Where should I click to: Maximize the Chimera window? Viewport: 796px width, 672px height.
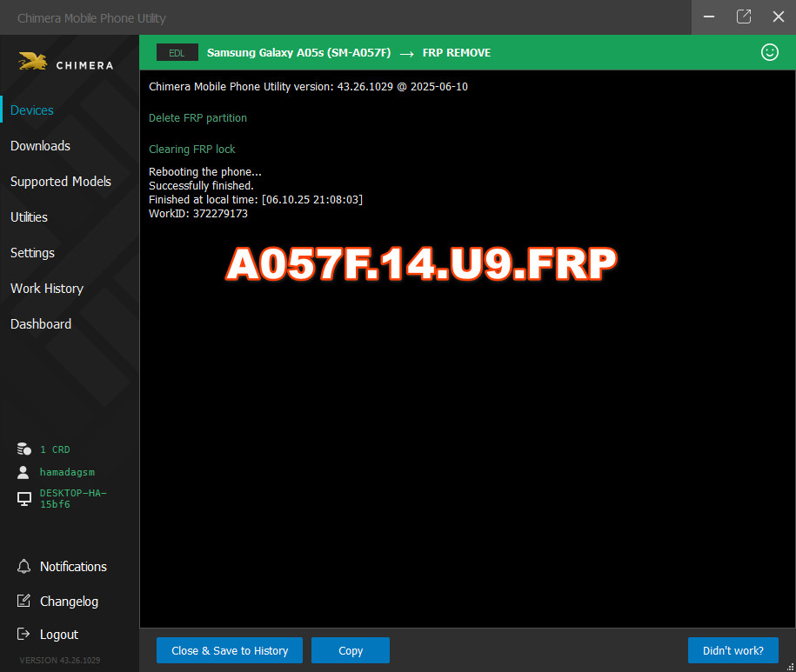coord(744,17)
